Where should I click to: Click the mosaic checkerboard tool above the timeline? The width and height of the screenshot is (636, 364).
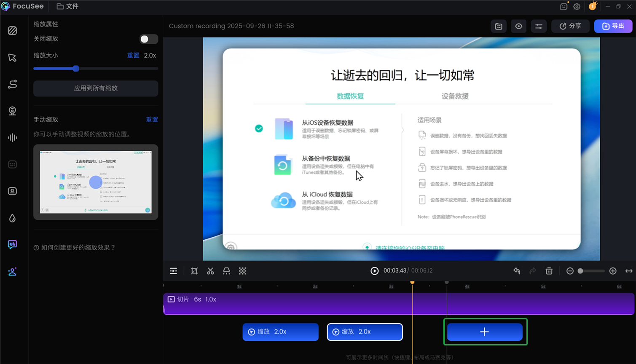click(242, 271)
